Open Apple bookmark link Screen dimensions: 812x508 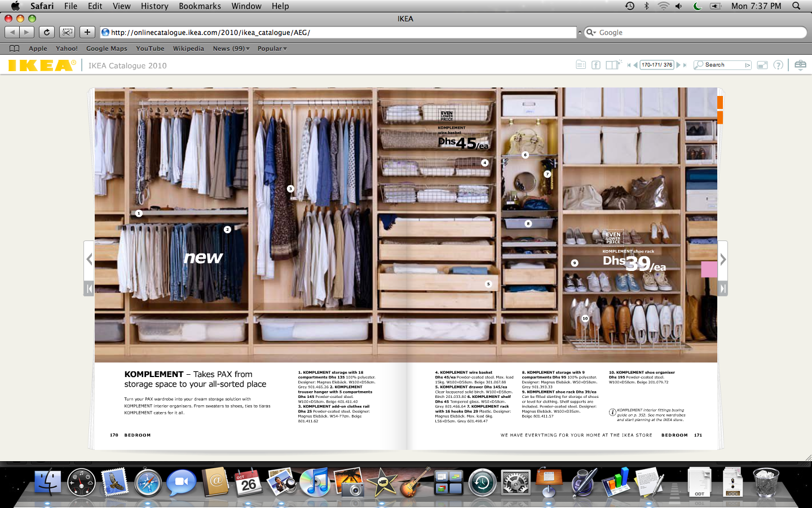(38, 49)
